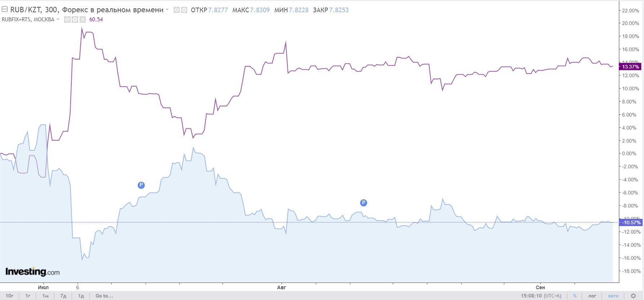Open settings gear for RUBFIX=RTS series

point(75,19)
